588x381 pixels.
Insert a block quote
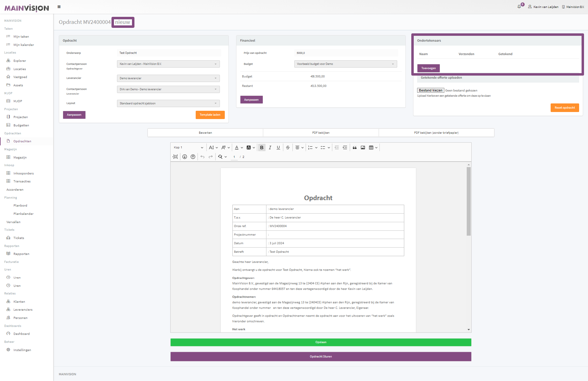pos(355,148)
